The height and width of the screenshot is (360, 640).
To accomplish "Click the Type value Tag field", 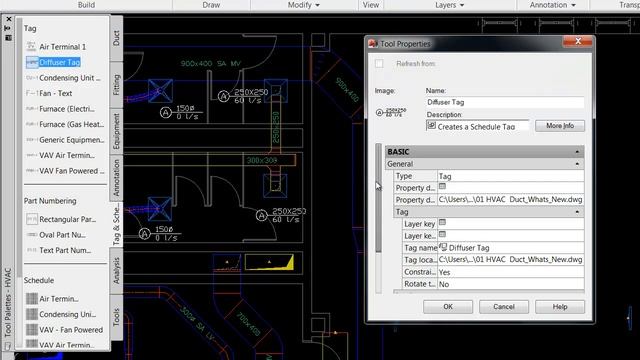I will pyautogui.click(x=511, y=176).
